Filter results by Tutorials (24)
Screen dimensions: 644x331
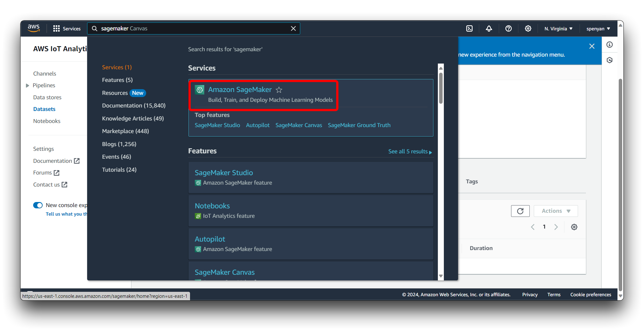tap(119, 170)
